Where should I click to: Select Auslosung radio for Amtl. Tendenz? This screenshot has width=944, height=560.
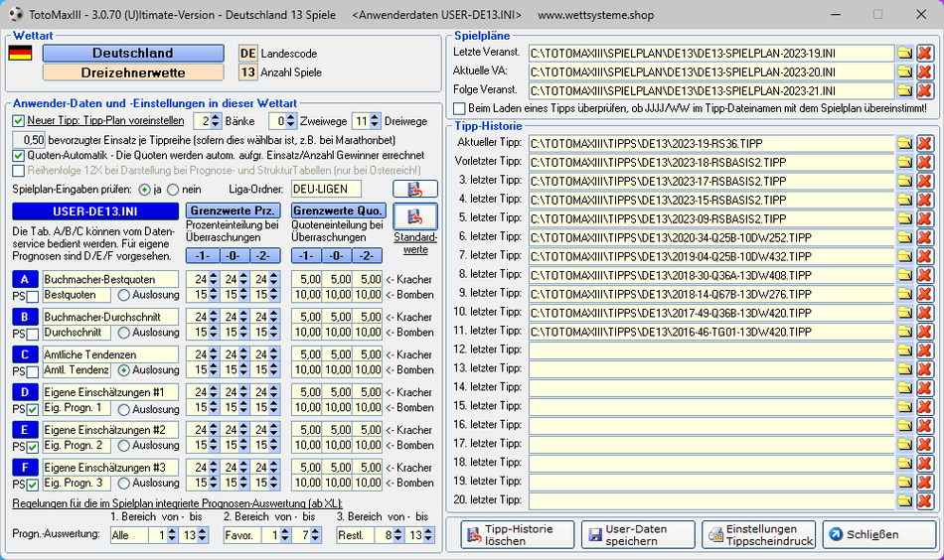click(123, 370)
